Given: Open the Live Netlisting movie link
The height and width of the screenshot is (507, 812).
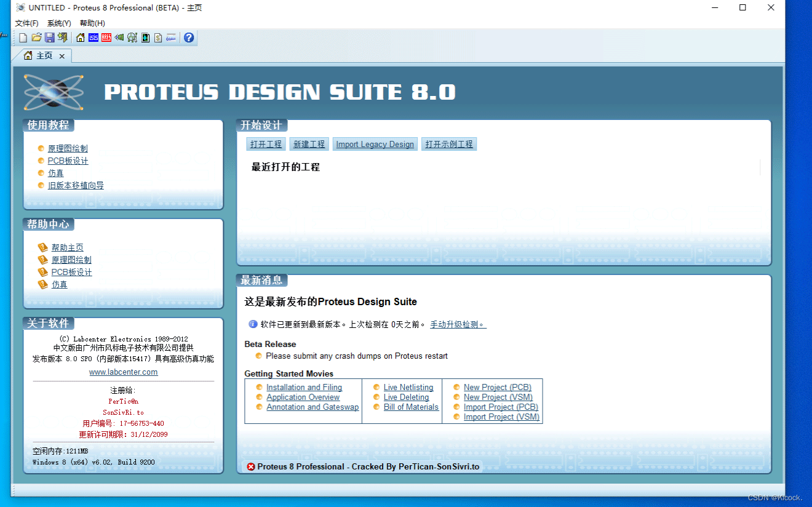Looking at the screenshot, I should pyautogui.click(x=408, y=388).
